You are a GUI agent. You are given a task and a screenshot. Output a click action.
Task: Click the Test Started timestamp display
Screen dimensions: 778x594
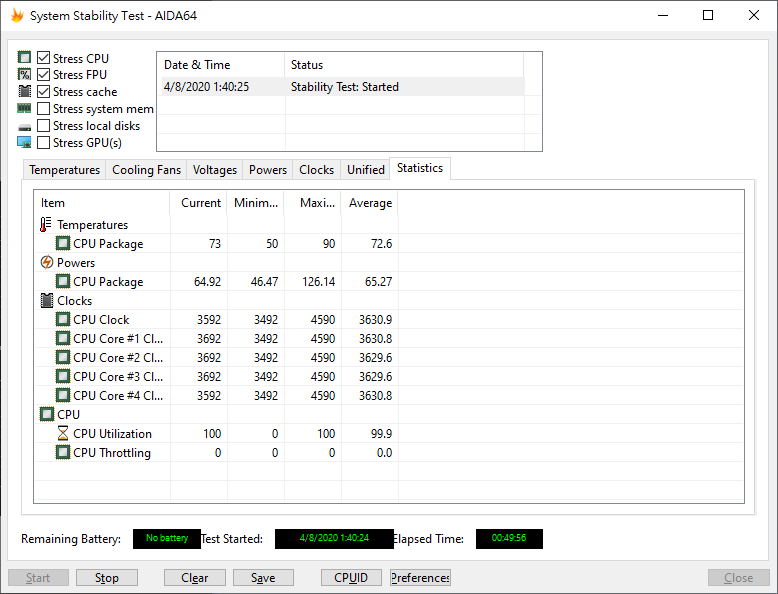334,538
